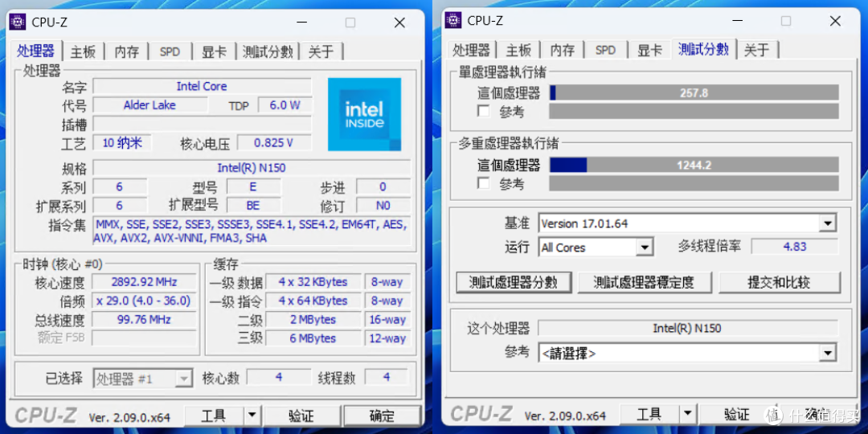The height and width of the screenshot is (434, 868).
Task: Click the 二级 cache value 2 MBytes
Action: [313, 319]
